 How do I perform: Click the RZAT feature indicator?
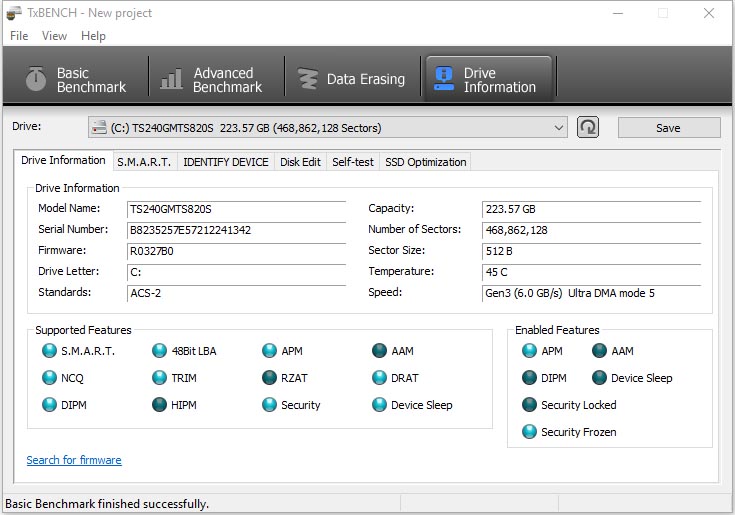tap(270, 377)
